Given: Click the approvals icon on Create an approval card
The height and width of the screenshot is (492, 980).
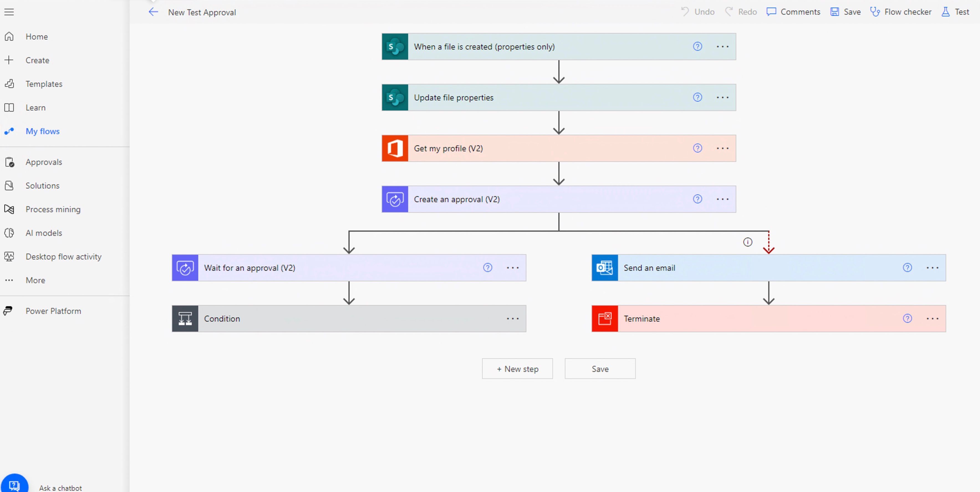Looking at the screenshot, I should coord(394,199).
